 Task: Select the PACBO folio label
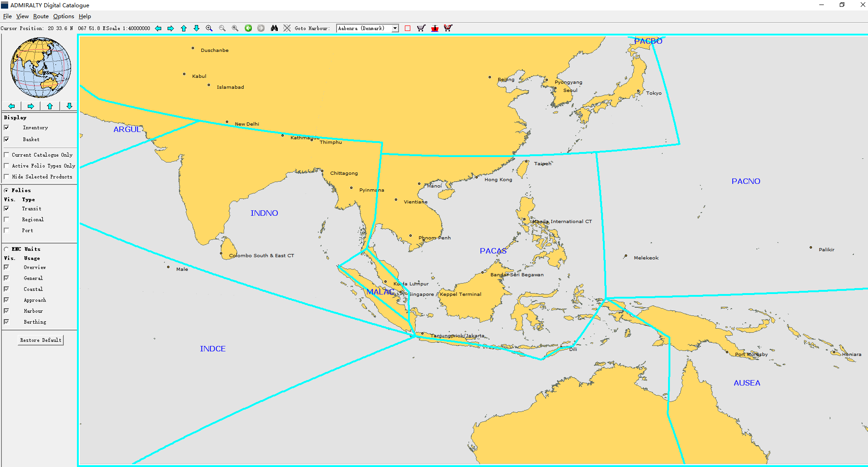pyautogui.click(x=648, y=41)
